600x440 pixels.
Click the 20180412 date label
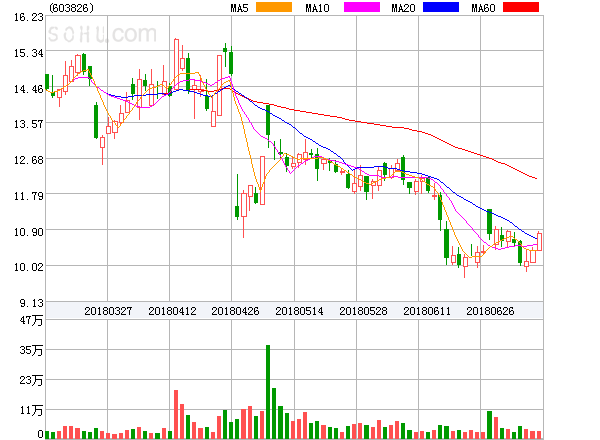172,311
